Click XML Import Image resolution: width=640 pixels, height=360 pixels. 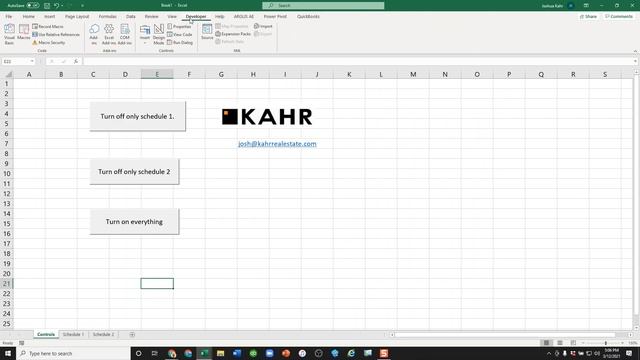pos(263,26)
